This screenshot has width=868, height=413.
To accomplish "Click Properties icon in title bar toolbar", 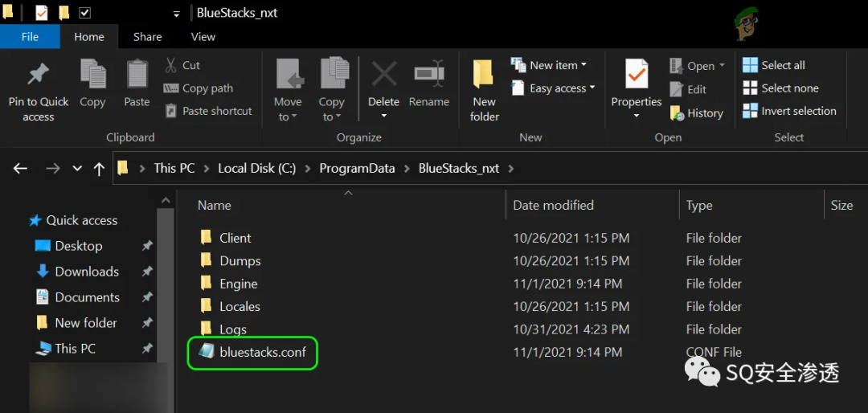I will click(x=42, y=13).
